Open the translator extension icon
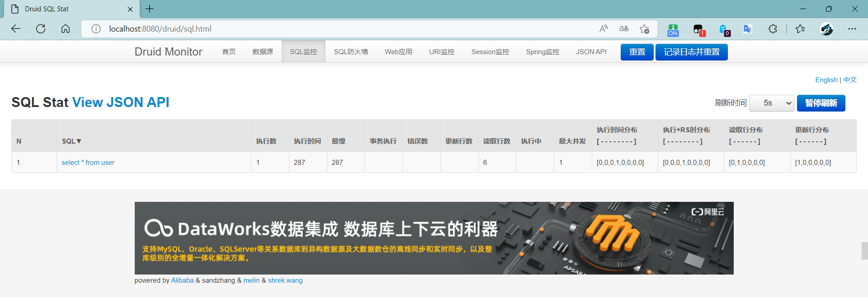Viewport: 868px width, 298px height. tap(748, 29)
